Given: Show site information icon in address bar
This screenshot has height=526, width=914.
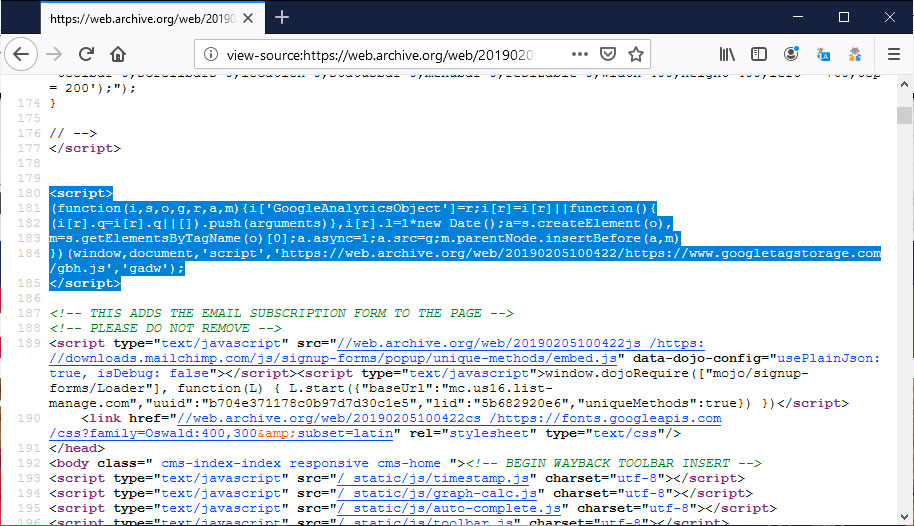Looking at the screenshot, I should [x=210, y=54].
